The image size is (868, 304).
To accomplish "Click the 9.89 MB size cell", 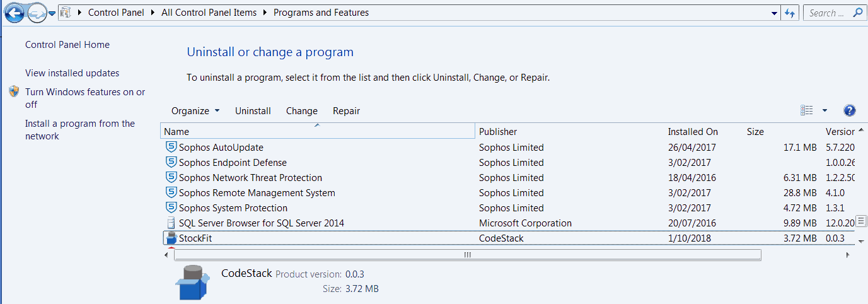I will tap(800, 223).
